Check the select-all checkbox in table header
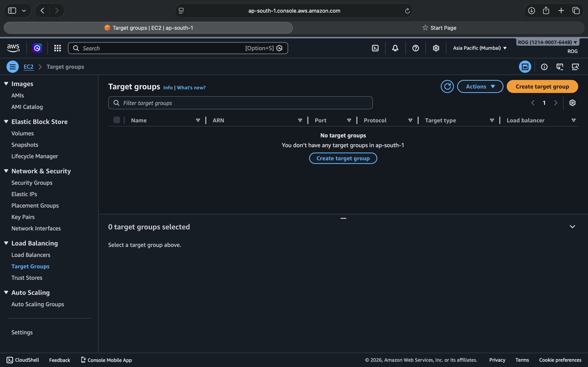The image size is (588, 367). (117, 120)
